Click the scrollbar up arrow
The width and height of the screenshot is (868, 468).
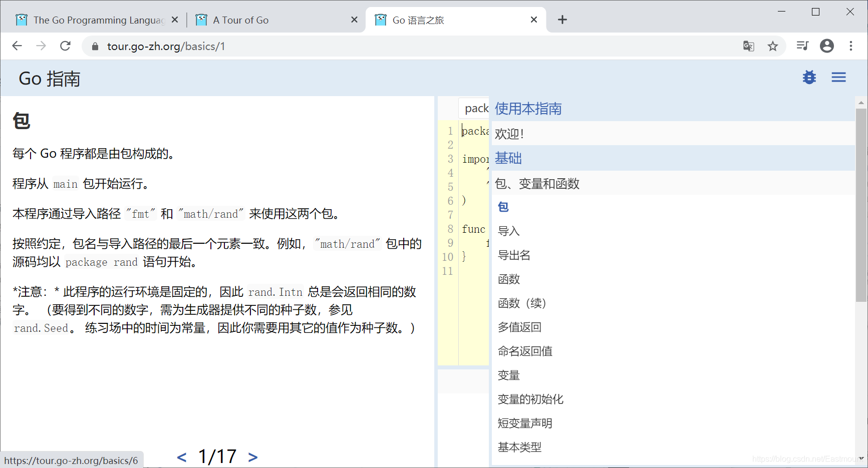click(x=861, y=102)
